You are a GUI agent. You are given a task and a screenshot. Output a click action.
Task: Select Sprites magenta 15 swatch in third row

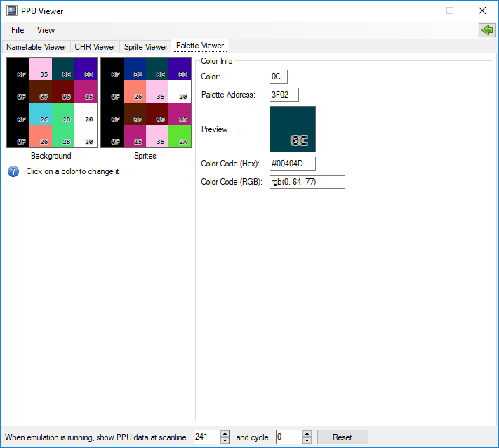180,114
